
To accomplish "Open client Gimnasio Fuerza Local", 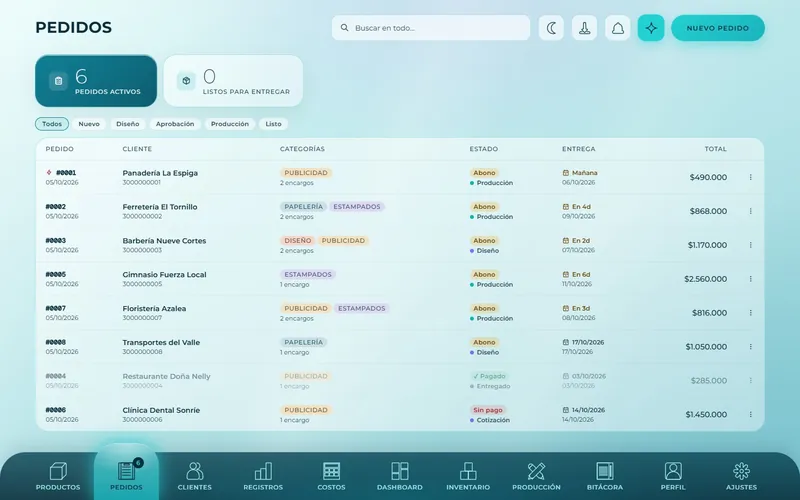I will pos(164,274).
